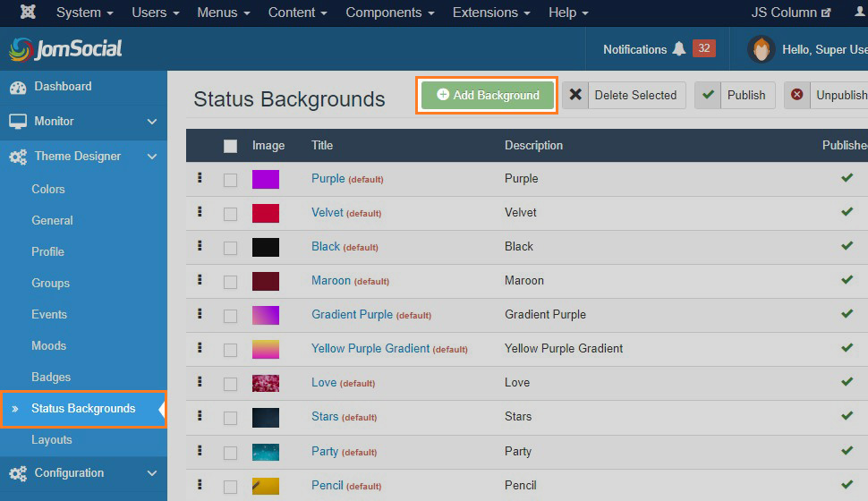Open the System dropdown menu
This screenshot has height=501, width=868.
click(x=84, y=13)
